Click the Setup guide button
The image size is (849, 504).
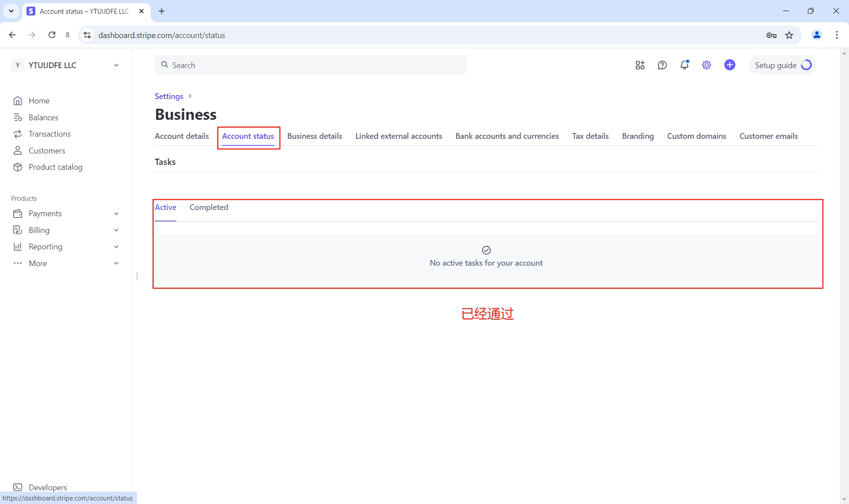click(x=776, y=65)
